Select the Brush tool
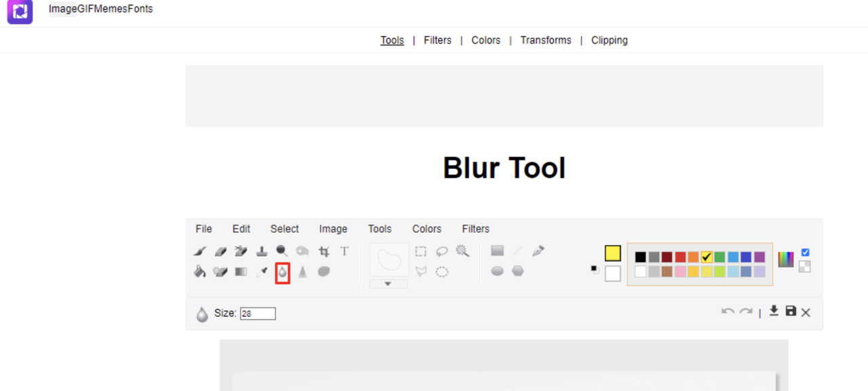 200,251
